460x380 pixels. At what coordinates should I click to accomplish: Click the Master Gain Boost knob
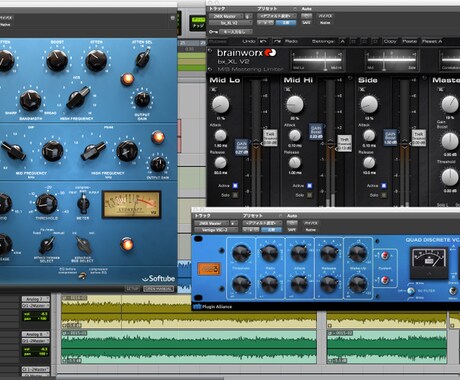(450, 141)
